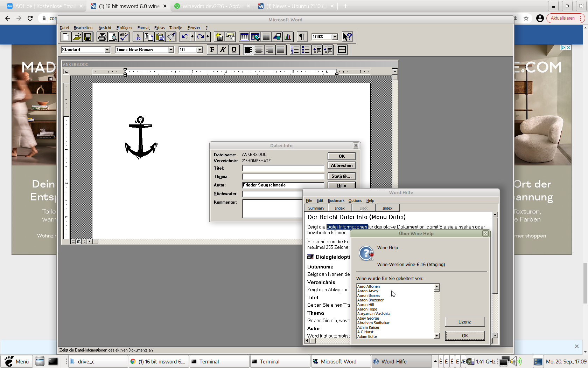Toggle justified text alignment
The image size is (588, 368).
coord(281,50)
